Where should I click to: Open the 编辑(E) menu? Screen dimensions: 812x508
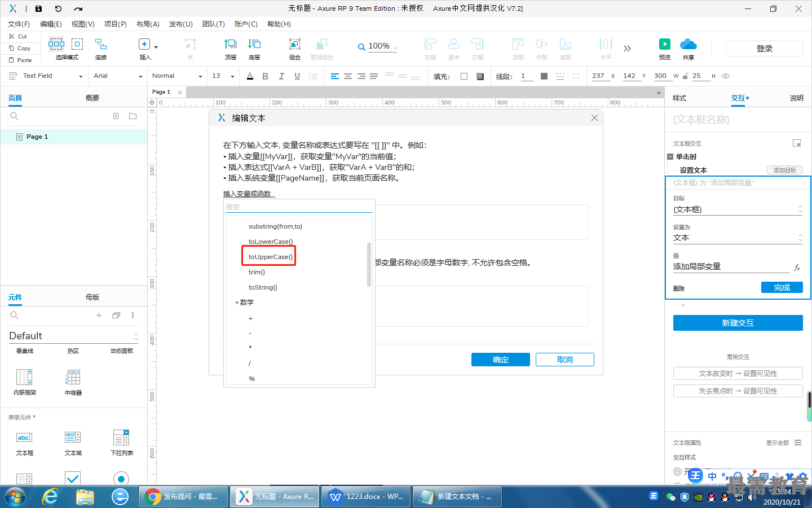[x=51, y=24]
